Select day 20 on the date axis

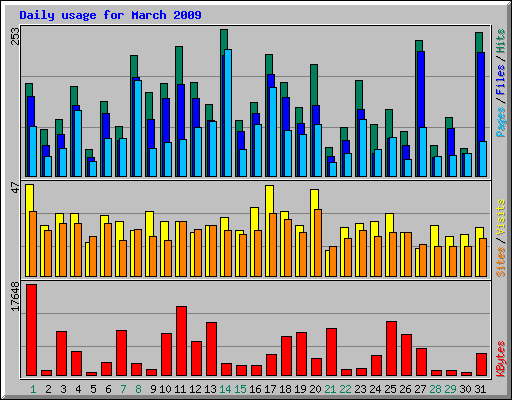tap(315, 389)
